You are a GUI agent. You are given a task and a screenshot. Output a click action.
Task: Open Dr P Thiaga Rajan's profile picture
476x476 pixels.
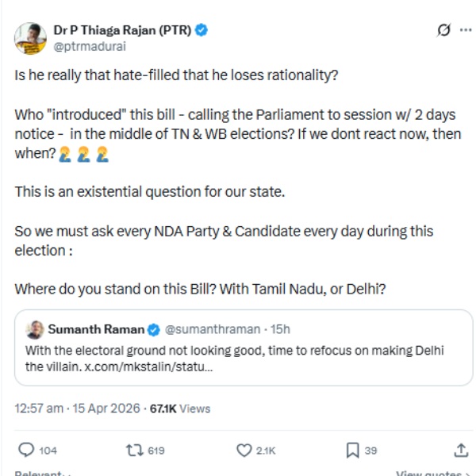pyautogui.click(x=30, y=38)
